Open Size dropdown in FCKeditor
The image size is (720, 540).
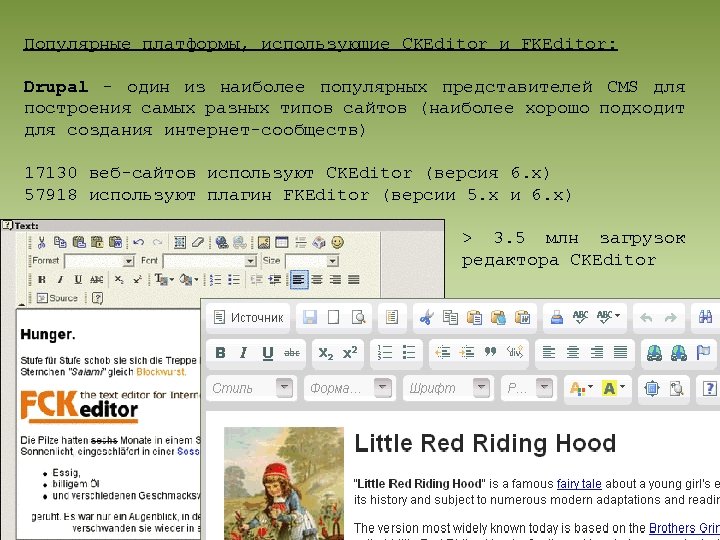coord(312,261)
